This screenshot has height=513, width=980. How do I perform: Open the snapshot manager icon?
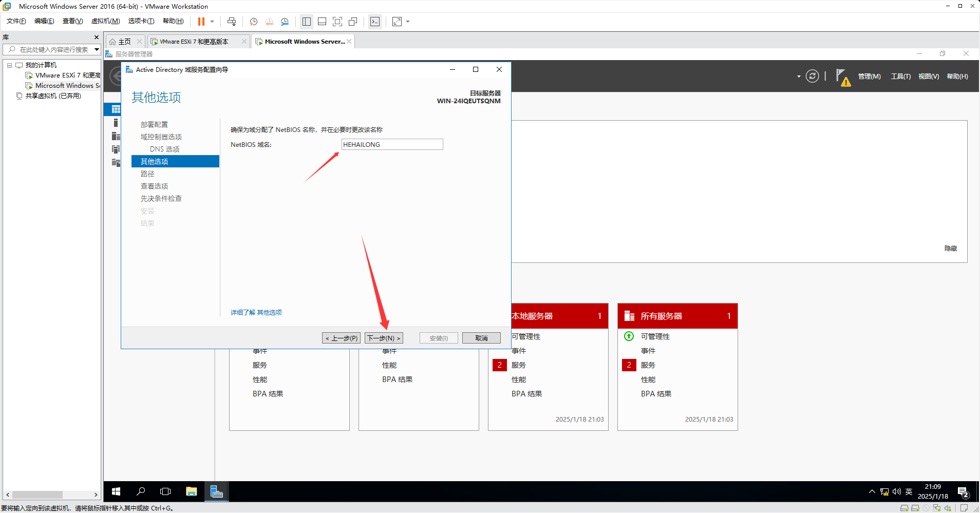[x=285, y=22]
